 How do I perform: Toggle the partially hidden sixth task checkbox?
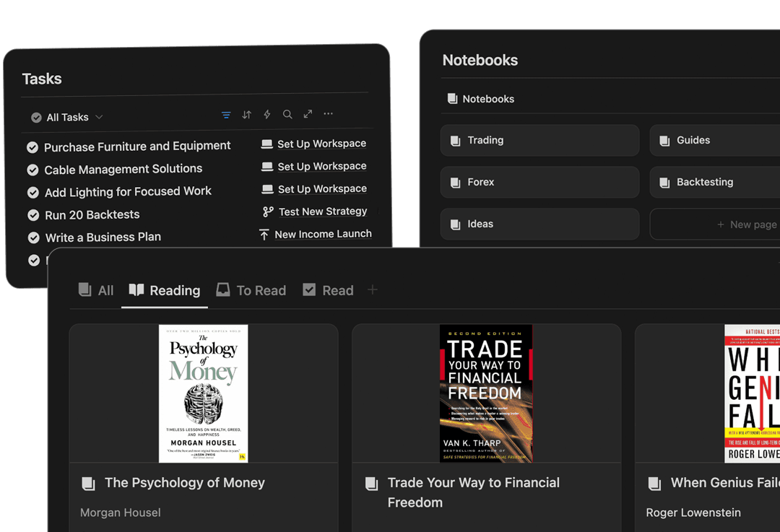(34, 260)
